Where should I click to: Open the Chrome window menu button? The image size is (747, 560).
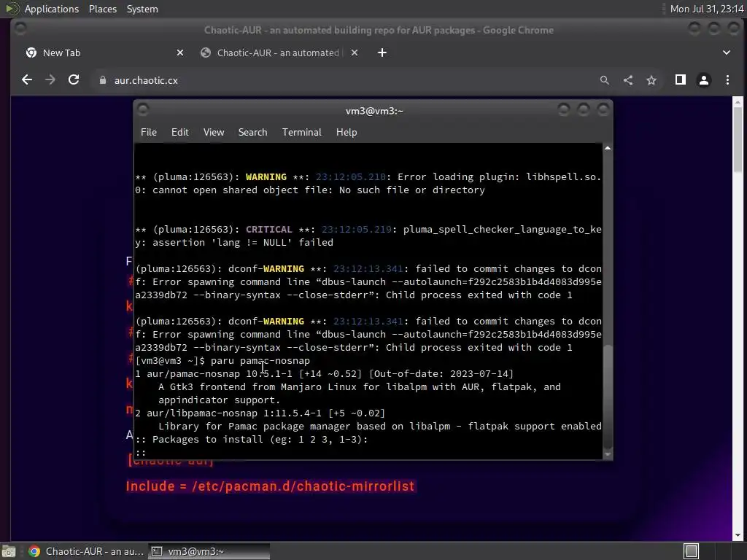click(20, 28)
